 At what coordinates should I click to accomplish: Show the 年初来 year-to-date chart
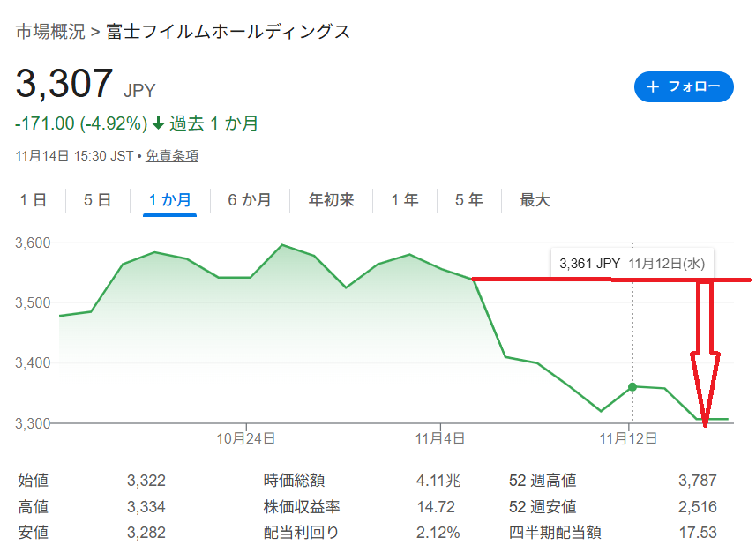(x=331, y=200)
